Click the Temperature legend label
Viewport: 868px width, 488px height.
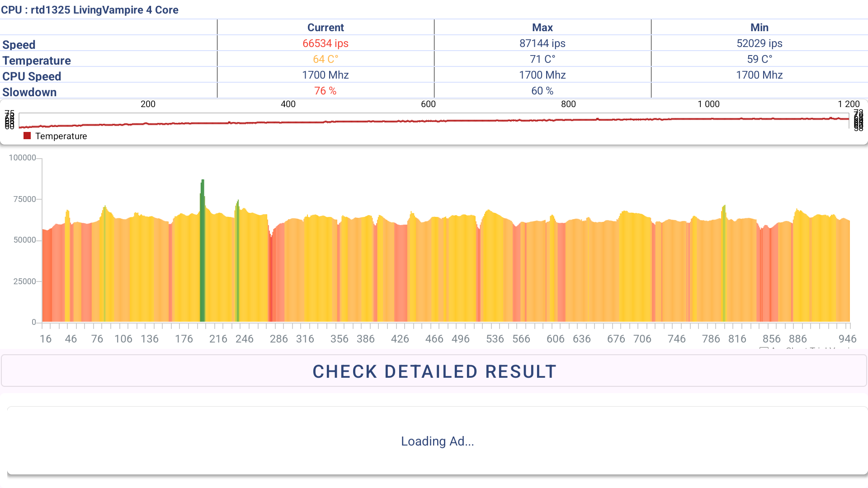click(61, 136)
